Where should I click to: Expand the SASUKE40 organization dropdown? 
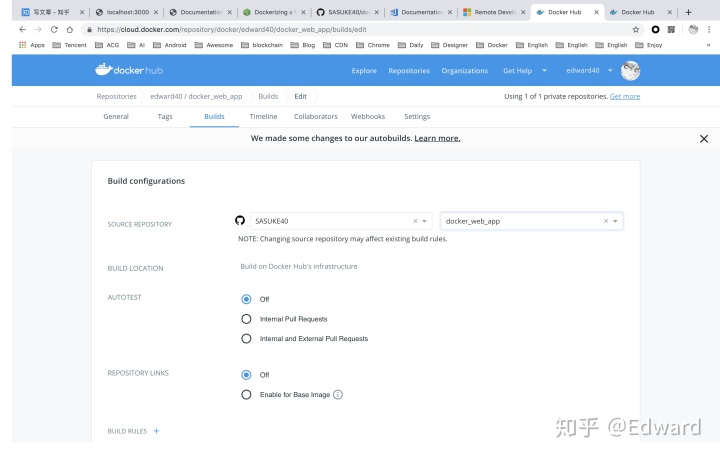[425, 221]
